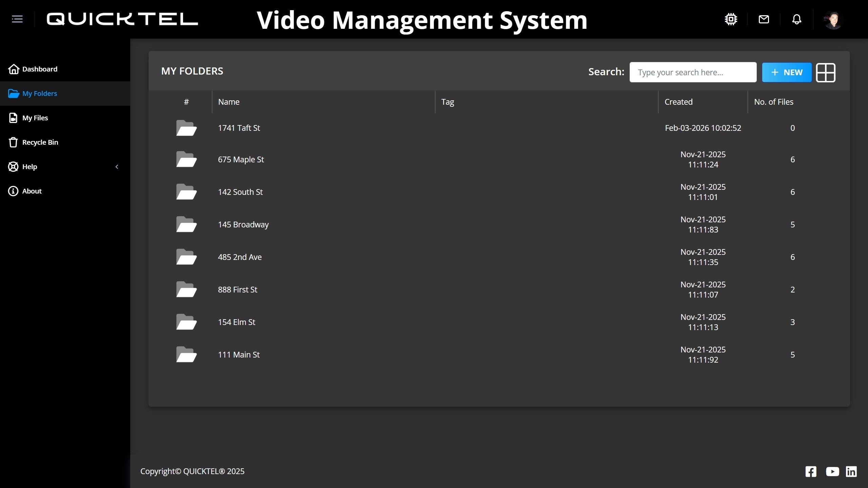Open the About page
This screenshot has height=488, width=868.
pos(32,191)
